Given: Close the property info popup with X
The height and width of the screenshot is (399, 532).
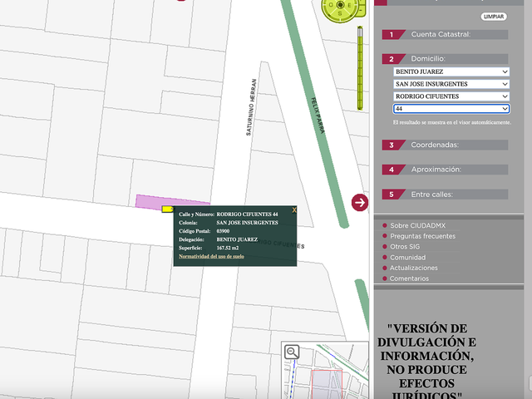Looking at the screenshot, I should (294, 210).
